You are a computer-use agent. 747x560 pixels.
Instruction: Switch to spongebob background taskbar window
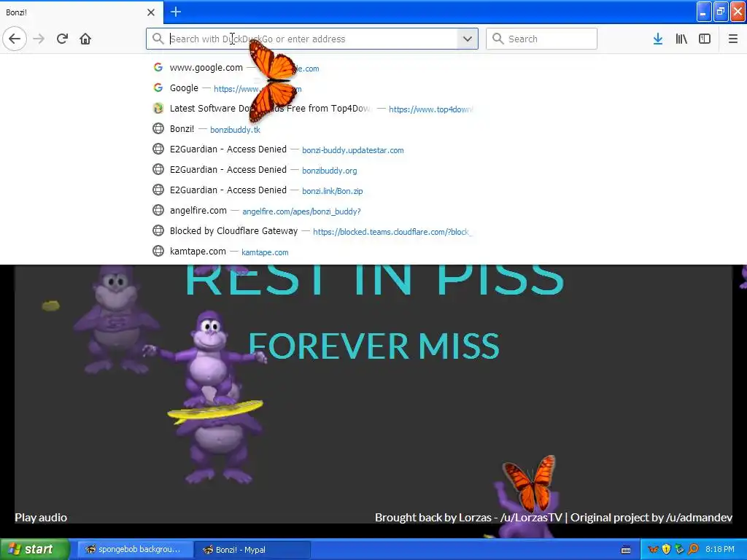click(135, 550)
